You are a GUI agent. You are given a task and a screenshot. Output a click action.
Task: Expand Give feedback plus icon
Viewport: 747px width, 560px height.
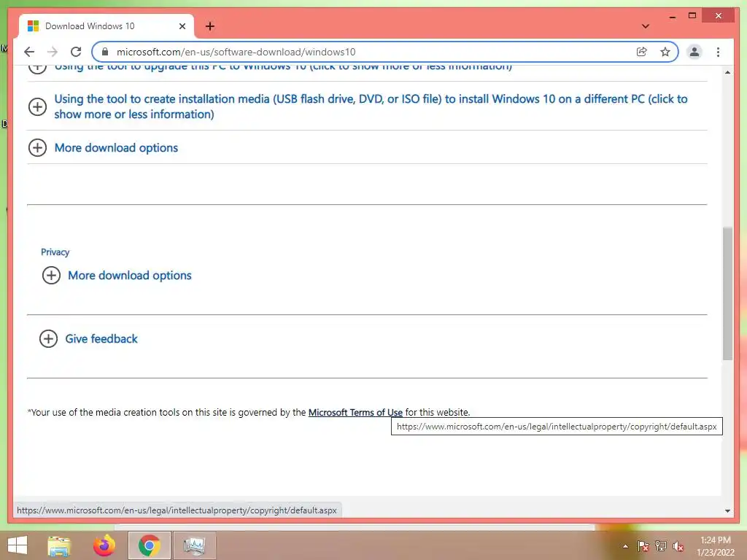pos(49,338)
